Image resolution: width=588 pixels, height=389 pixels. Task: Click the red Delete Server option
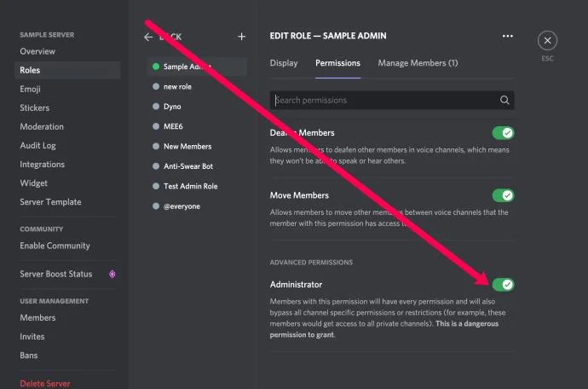click(45, 384)
